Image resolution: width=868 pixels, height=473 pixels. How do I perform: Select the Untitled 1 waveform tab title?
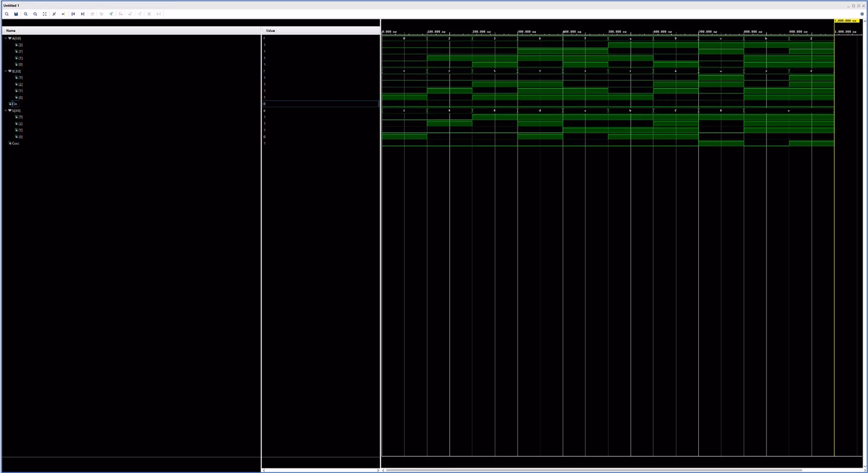tap(11, 5)
